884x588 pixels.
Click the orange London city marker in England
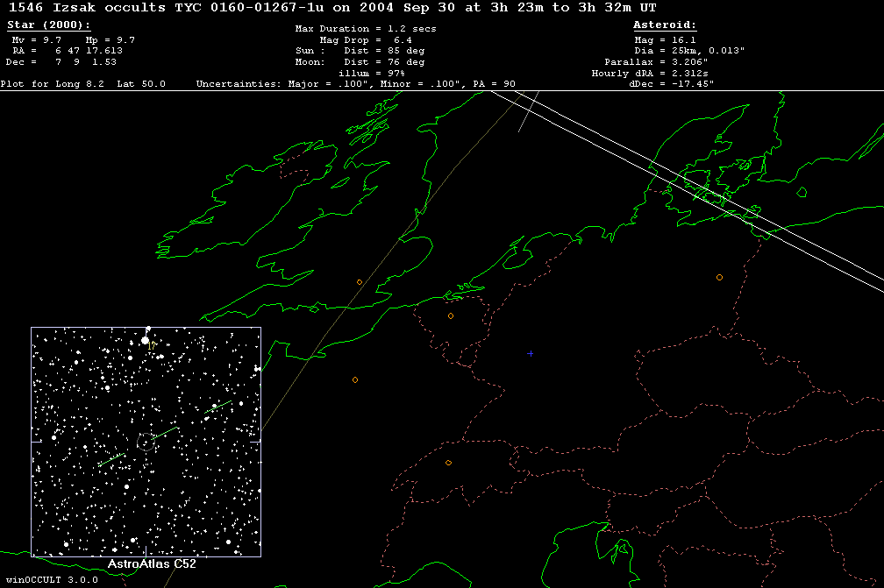pyautogui.click(x=360, y=282)
